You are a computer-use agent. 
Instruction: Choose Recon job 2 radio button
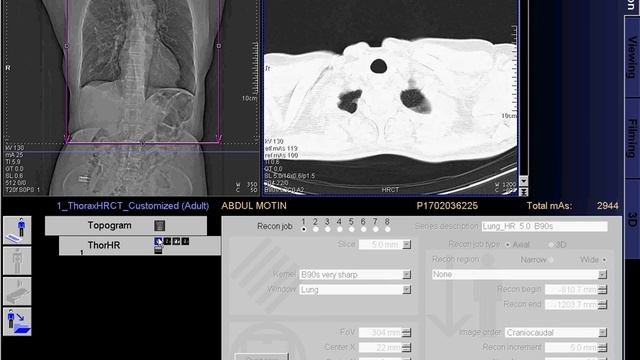click(316, 229)
